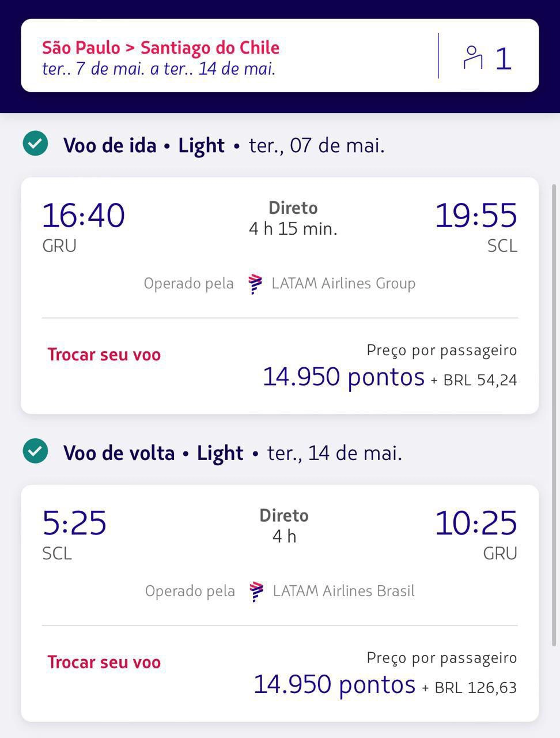This screenshot has height=738, width=560.
Task: Tap the Direto 4 h return duration
Action: point(284,526)
